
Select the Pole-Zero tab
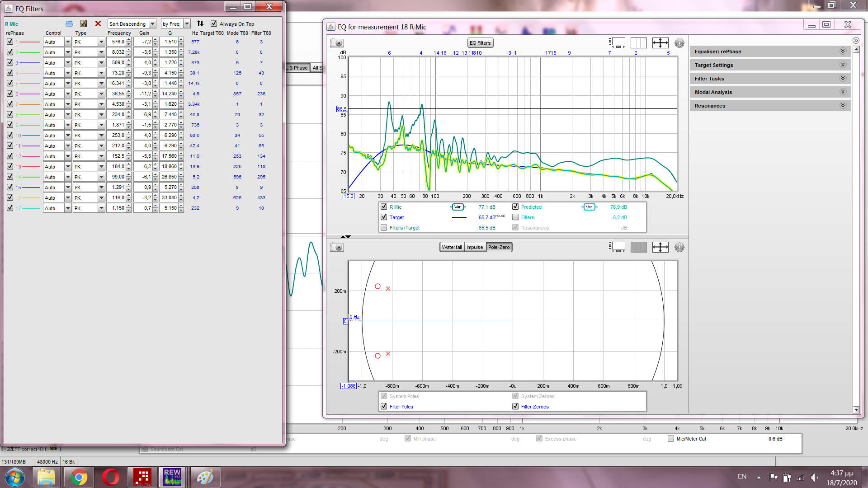point(499,247)
